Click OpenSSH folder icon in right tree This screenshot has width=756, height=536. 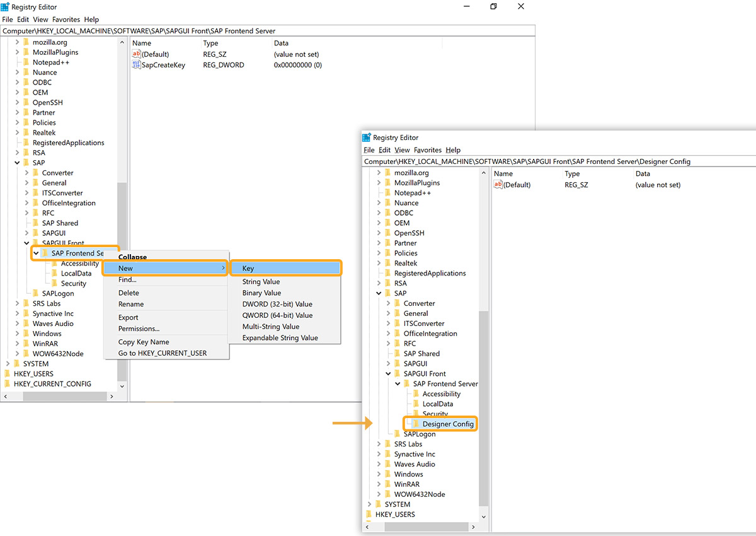(x=387, y=233)
